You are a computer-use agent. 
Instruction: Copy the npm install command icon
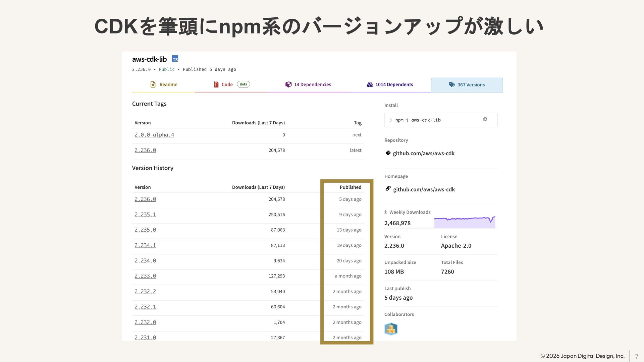pos(485,120)
